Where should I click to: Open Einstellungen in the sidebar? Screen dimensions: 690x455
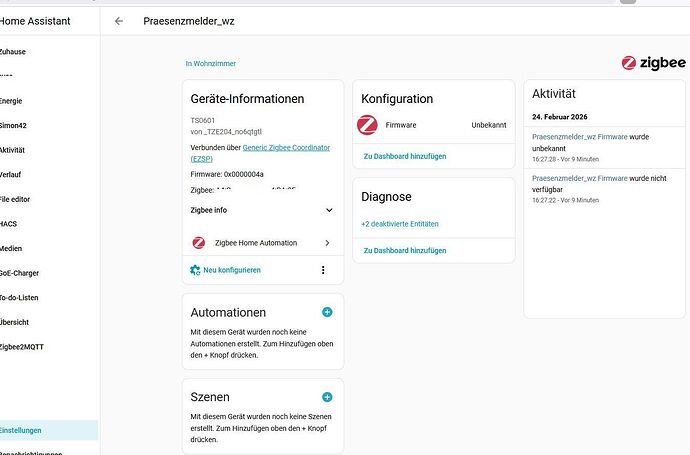pos(20,430)
